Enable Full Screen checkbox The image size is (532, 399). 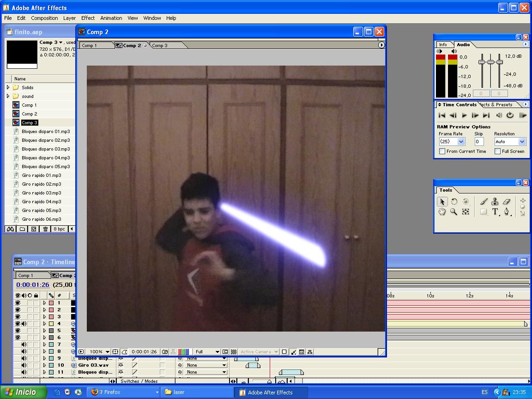(497, 151)
